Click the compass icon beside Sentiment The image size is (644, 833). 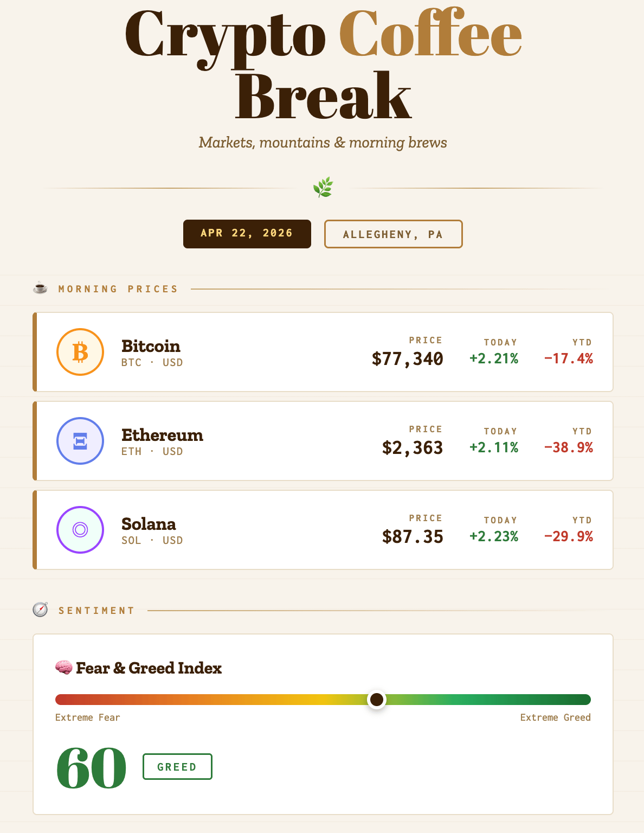[40, 610]
